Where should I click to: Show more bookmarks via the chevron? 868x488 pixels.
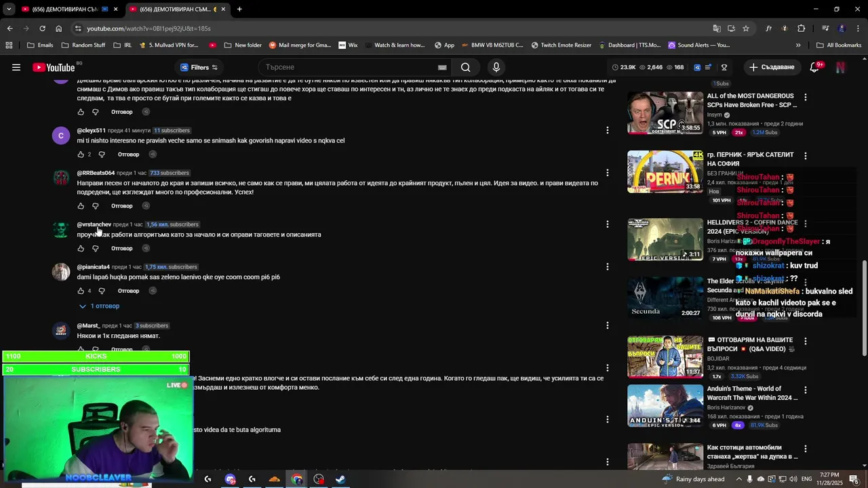point(798,45)
